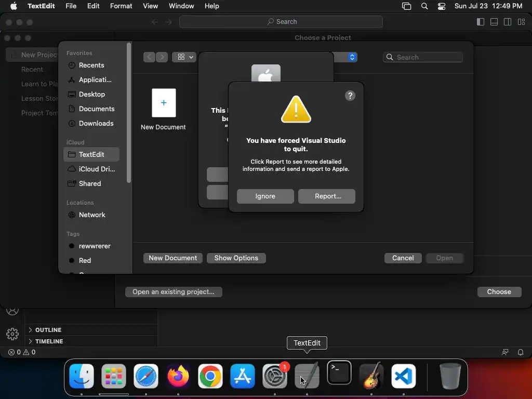The image size is (532, 399).
Task: Click the TextEdit icon in Dock
Action: coord(307,376)
